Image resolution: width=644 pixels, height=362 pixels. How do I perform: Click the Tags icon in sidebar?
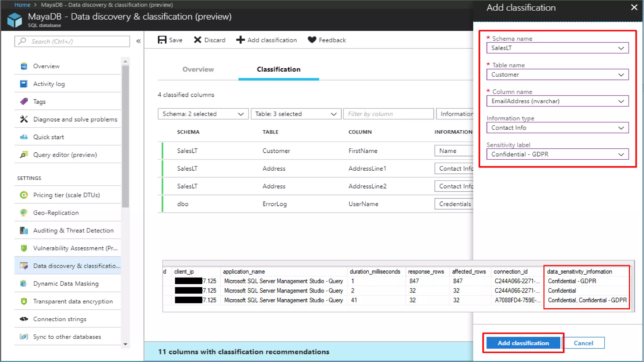24,101
